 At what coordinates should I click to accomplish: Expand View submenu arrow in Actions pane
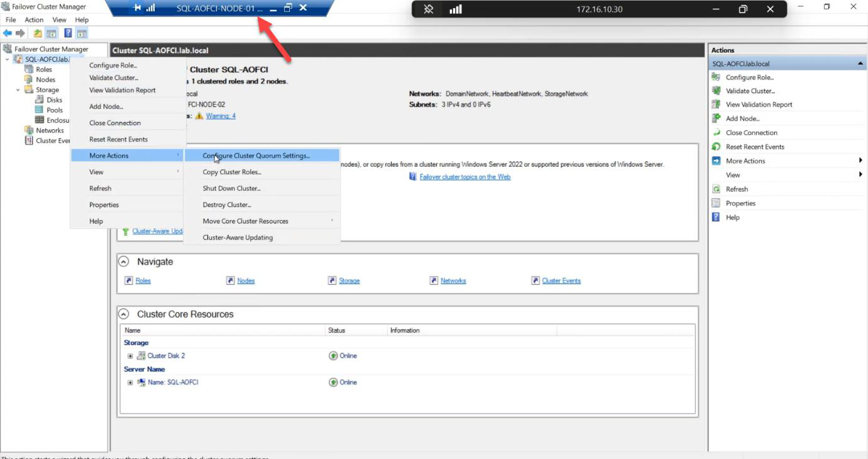(860, 174)
